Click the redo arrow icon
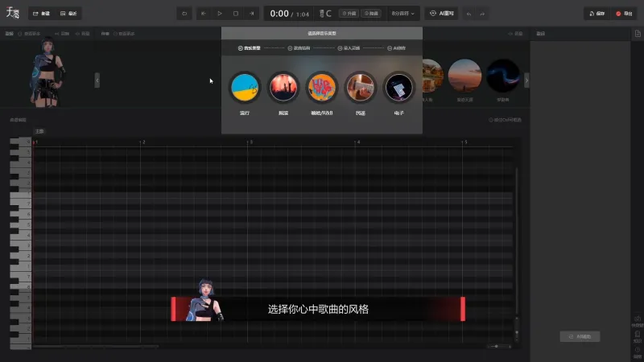This screenshot has height=362, width=644. [482, 14]
